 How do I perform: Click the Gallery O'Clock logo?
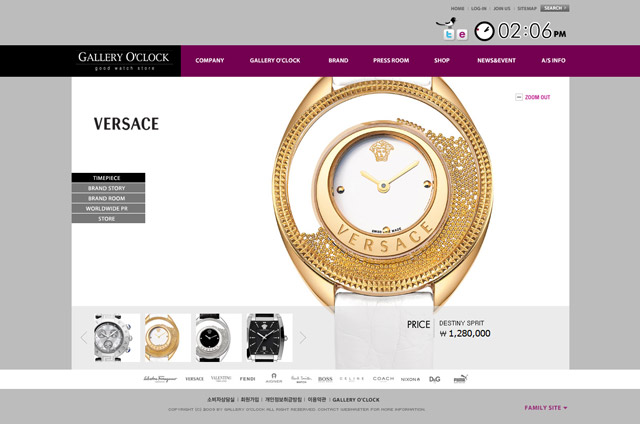[x=123, y=61]
